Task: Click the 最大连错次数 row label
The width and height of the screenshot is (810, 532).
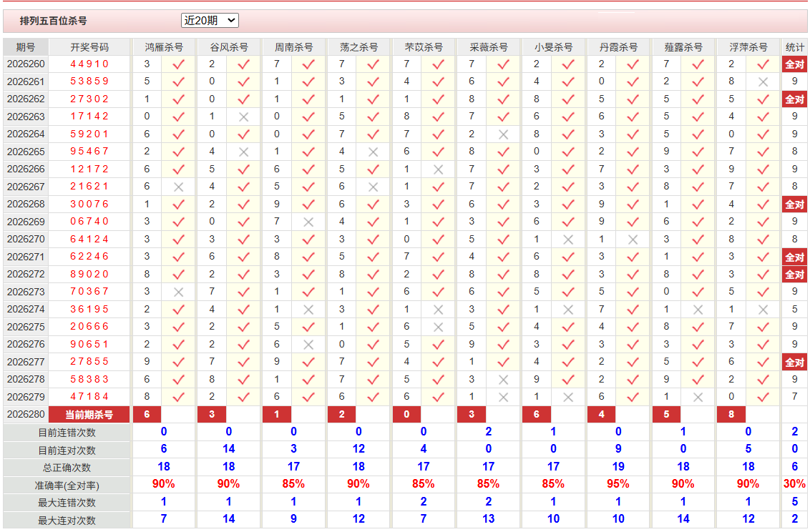Action: (67, 503)
